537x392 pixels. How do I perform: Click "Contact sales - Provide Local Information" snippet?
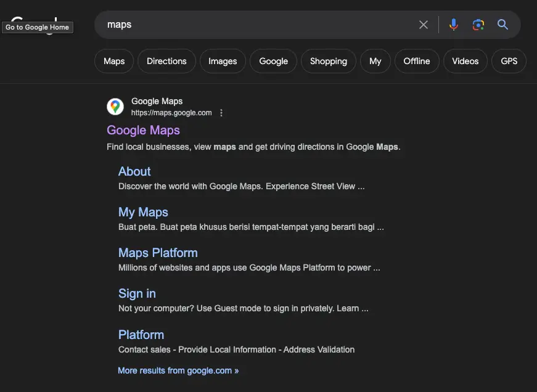point(236,349)
